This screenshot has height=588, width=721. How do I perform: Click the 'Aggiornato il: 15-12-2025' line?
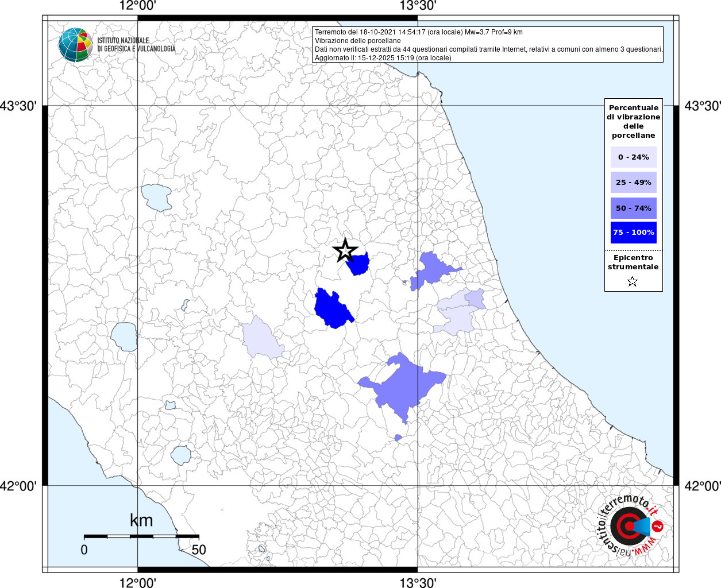[383, 58]
